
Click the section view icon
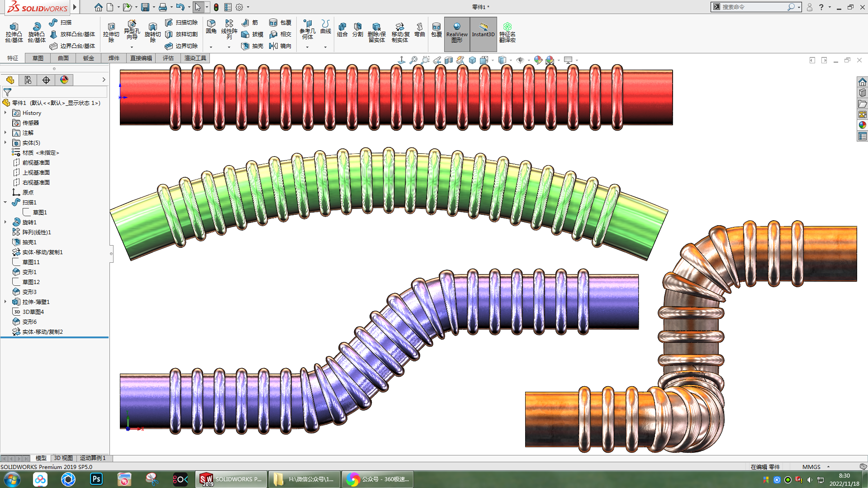(x=449, y=60)
